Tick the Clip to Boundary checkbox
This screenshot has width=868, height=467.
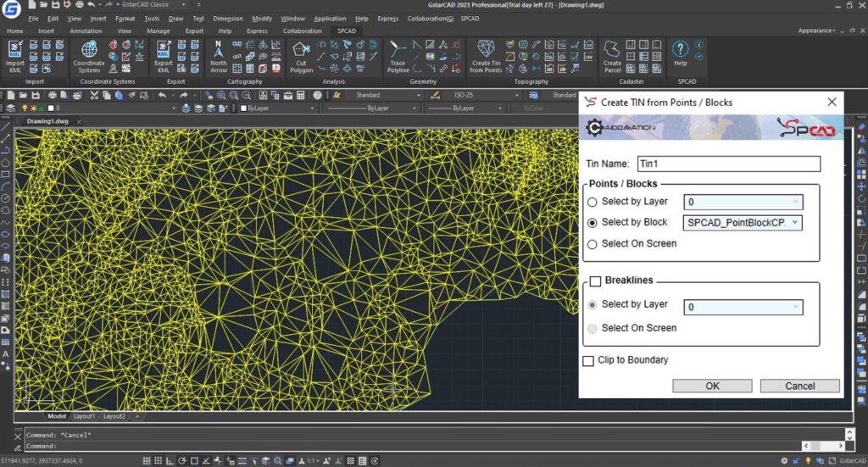(588, 361)
